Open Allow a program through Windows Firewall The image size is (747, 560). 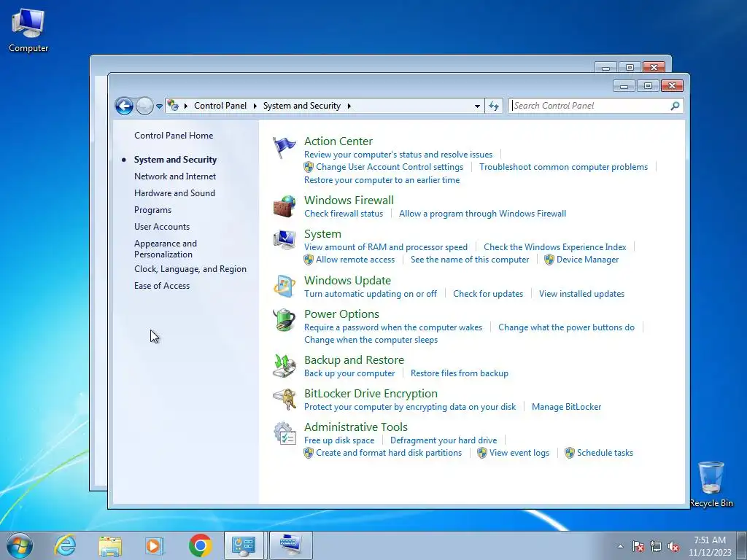[x=482, y=214]
